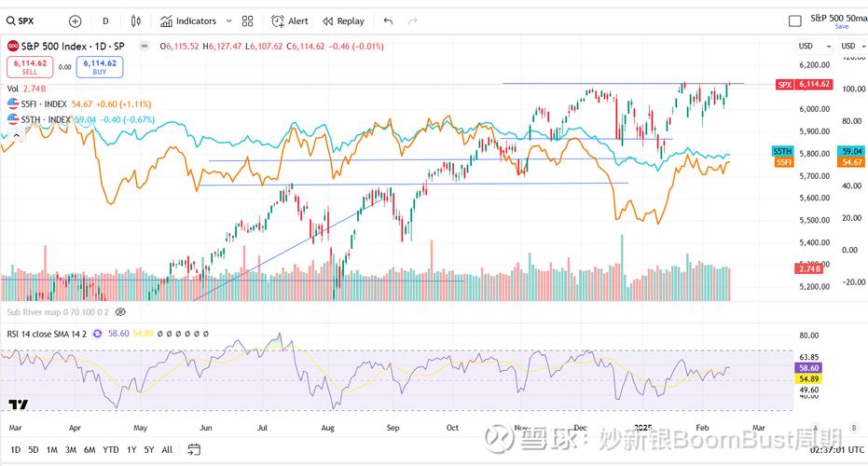The image size is (868, 466).
Task: Click the L6,107.62 low value
Action: coord(264,47)
